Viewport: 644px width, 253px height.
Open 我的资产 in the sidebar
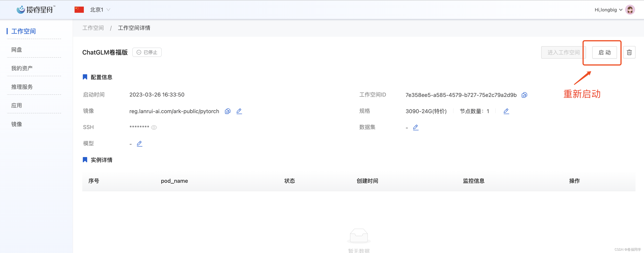coord(22,68)
